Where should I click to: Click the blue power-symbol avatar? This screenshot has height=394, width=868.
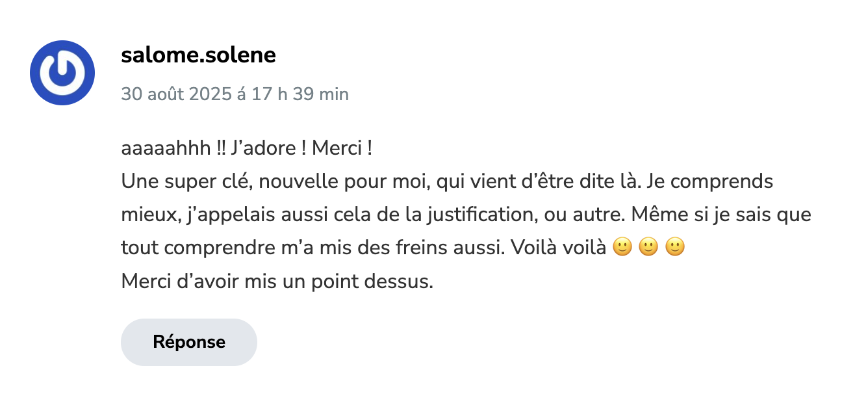[x=62, y=73]
